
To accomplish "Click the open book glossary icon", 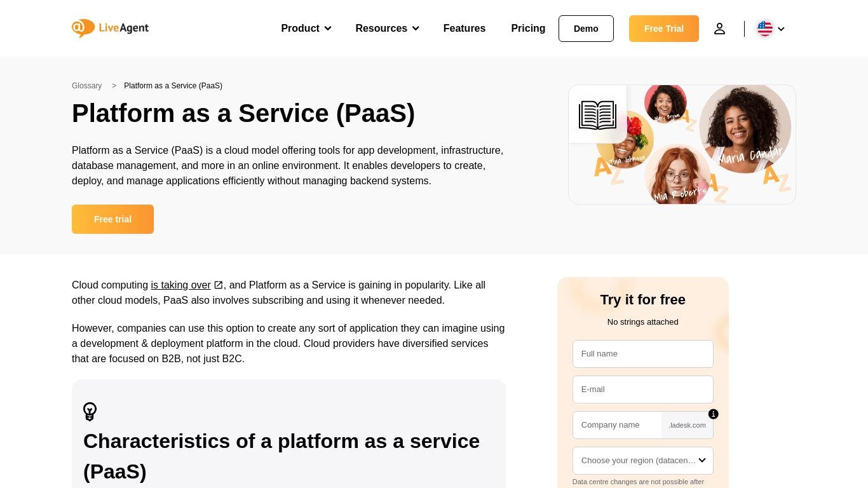I will 597,115.
